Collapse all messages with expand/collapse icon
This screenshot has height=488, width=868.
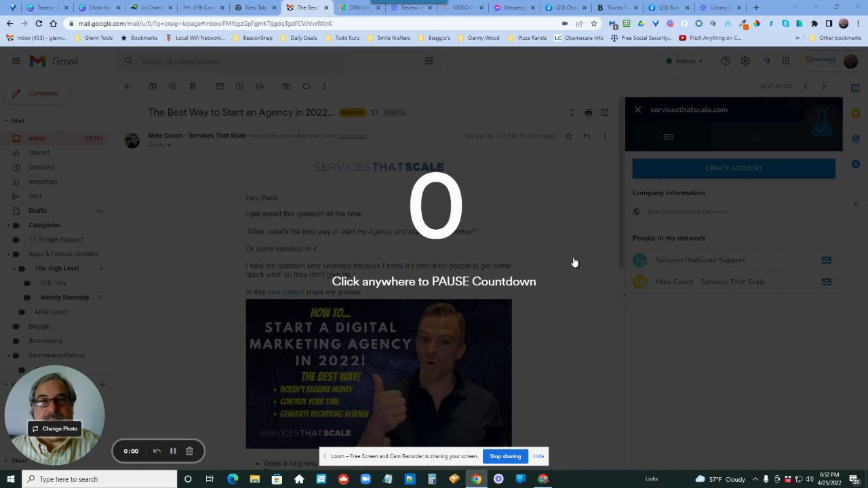pyautogui.click(x=572, y=113)
